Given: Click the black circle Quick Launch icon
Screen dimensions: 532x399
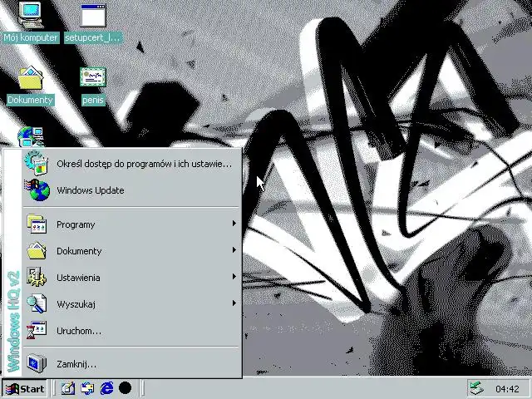Looking at the screenshot, I should coord(126,388).
